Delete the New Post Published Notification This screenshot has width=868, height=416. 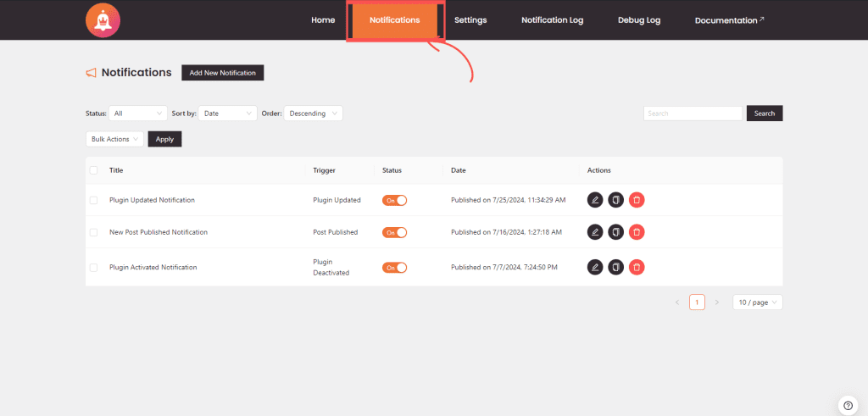click(x=637, y=232)
